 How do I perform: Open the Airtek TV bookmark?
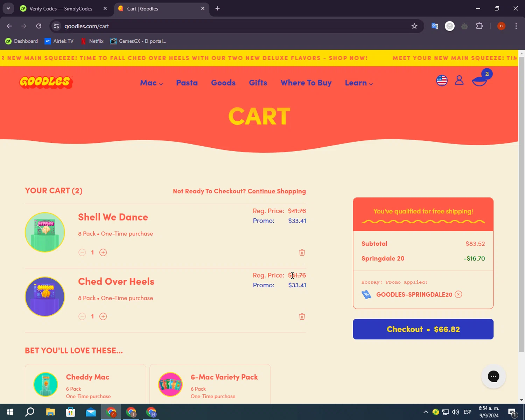[59, 41]
